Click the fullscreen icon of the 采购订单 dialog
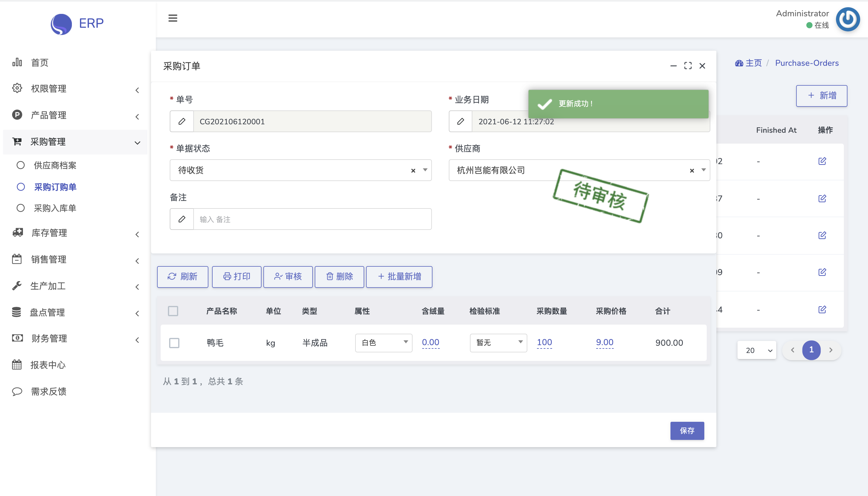 pos(688,66)
